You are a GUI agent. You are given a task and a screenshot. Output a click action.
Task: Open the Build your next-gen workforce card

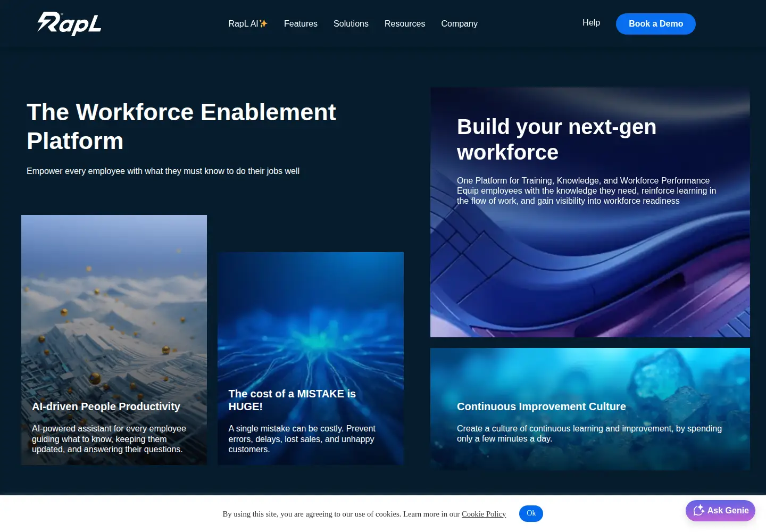click(590, 212)
